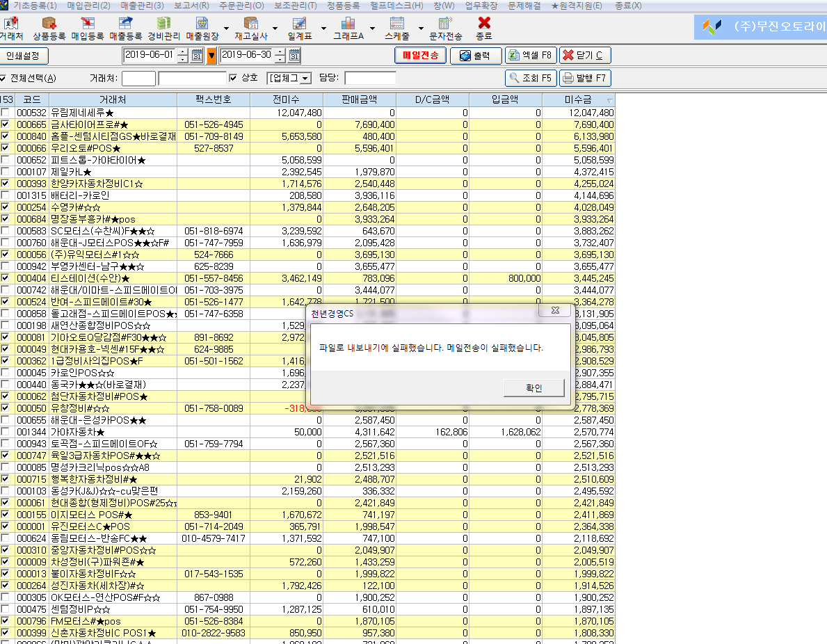Launch the 매입등록 toolbar icon
The height and width of the screenshot is (644, 827).
point(88,29)
